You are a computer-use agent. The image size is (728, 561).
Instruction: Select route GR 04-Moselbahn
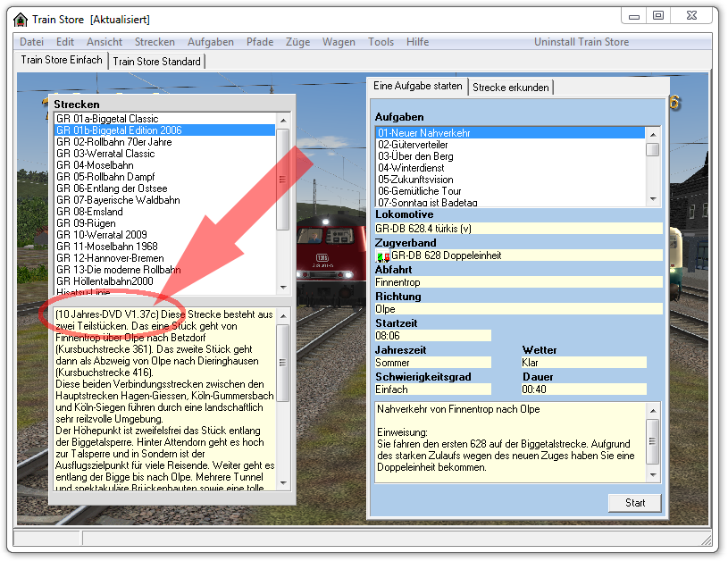[x=93, y=165]
